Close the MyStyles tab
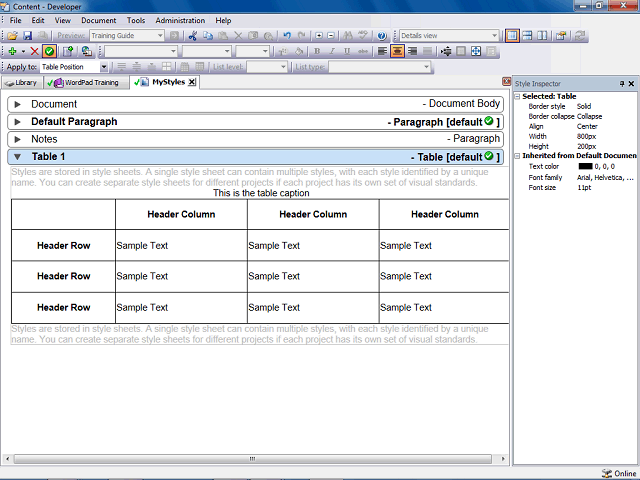640x480 pixels. 191,82
